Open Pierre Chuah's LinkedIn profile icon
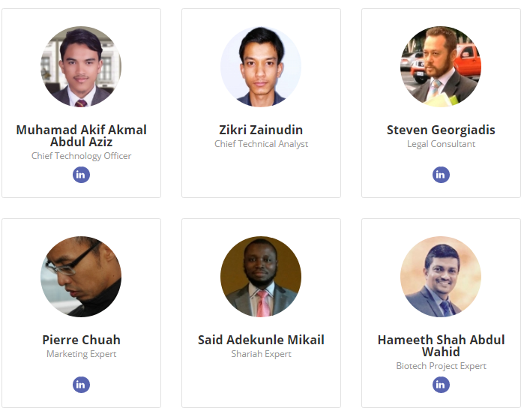524x420 pixels. [81, 385]
